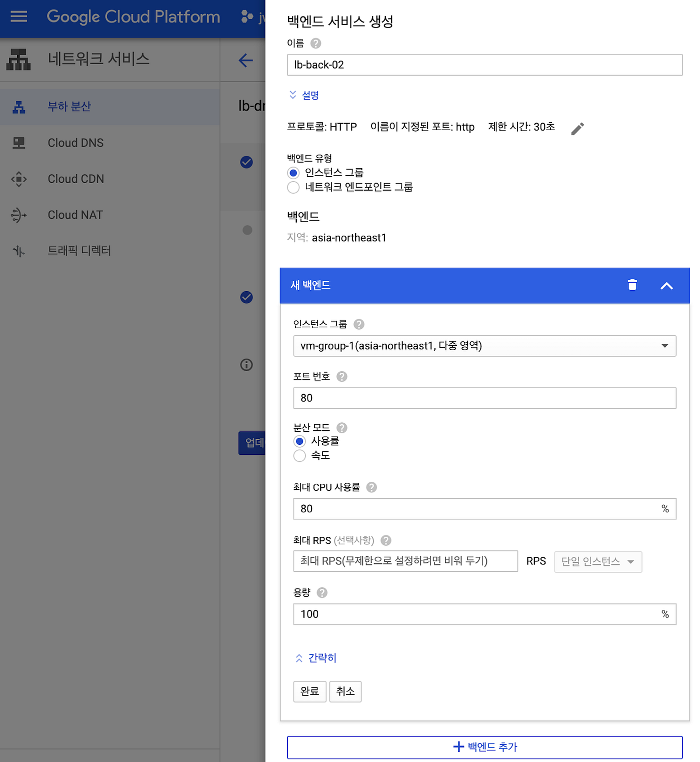Open 트래픽 디렉터 in the sidebar
This screenshot has width=700, height=762.
(79, 251)
